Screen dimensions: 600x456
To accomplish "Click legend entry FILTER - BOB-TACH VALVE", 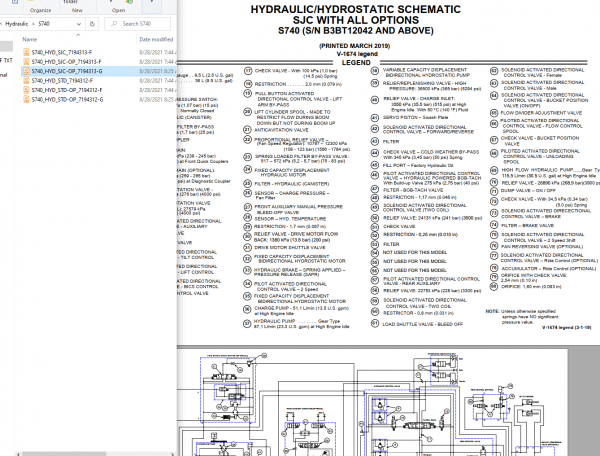I will click(413, 190).
